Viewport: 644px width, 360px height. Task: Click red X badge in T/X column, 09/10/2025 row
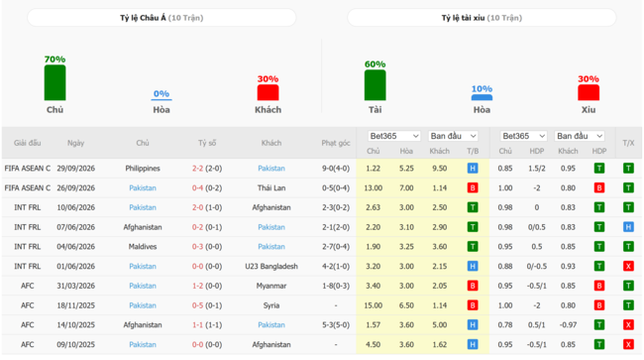(x=628, y=344)
